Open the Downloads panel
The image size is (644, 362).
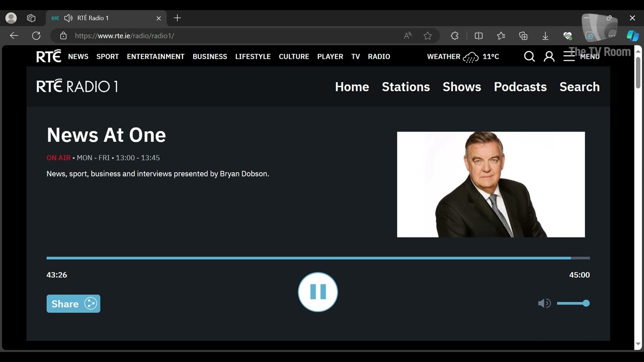(545, 36)
